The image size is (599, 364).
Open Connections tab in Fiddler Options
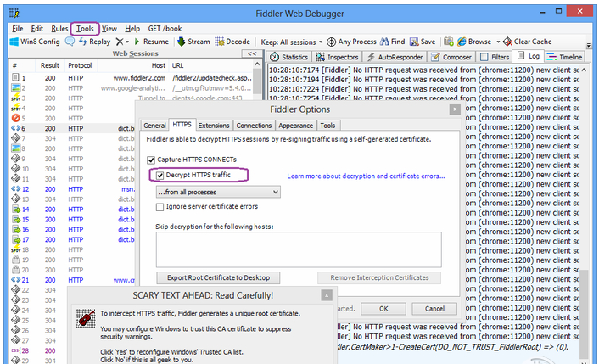pos(254,126)
